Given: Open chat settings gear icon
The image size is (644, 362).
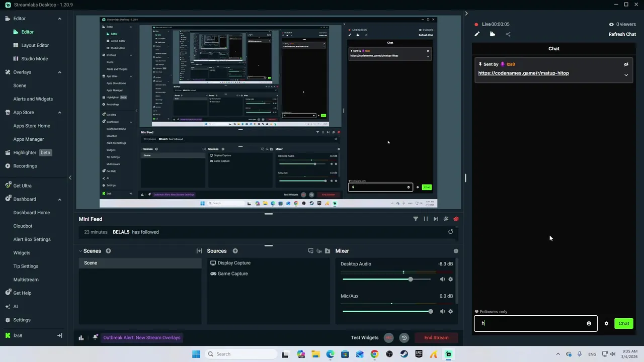Looking at the screenshot, I should pyautogui.click(x=606, y=323).
